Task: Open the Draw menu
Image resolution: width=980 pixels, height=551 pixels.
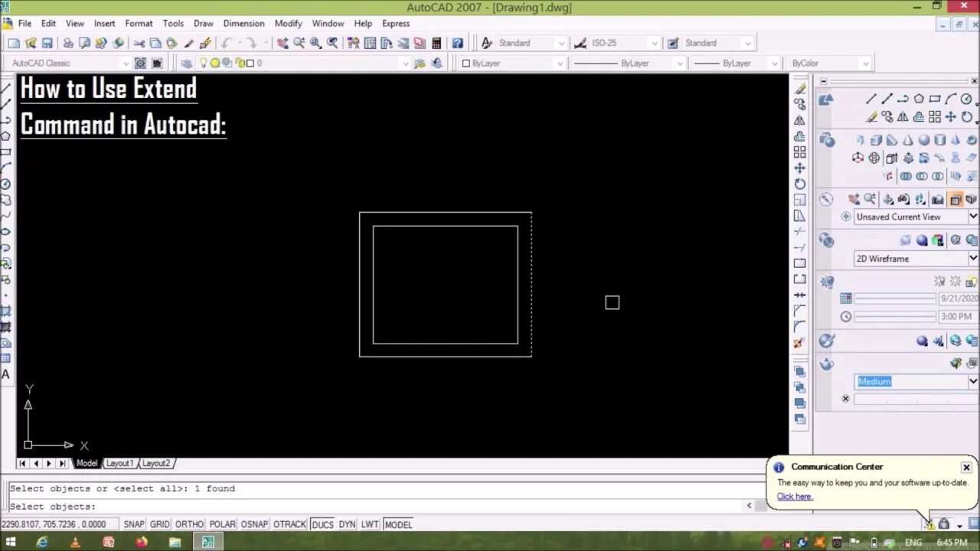Action: [x=204, y=23]
